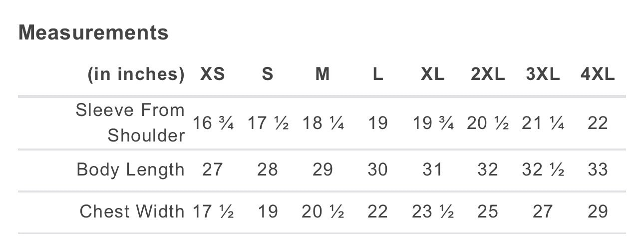Select the Sleeve From Shoulder row label
644x238 pixels.
point(130,122)
